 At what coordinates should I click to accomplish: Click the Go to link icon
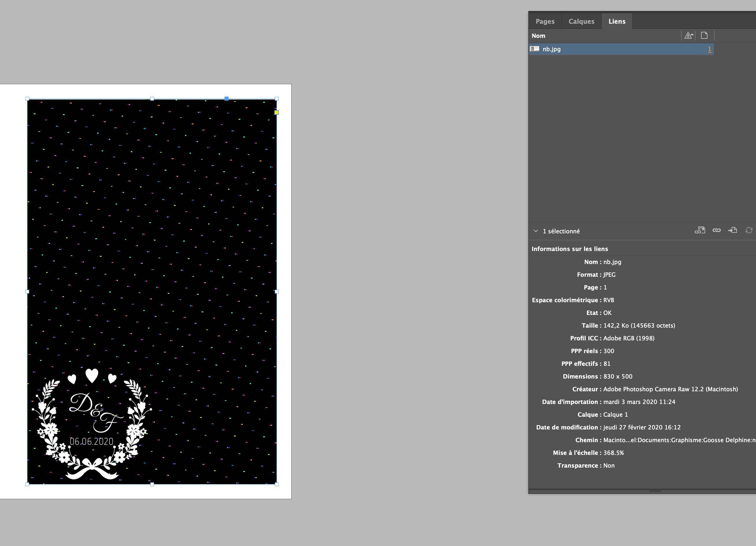click(733, 230)
